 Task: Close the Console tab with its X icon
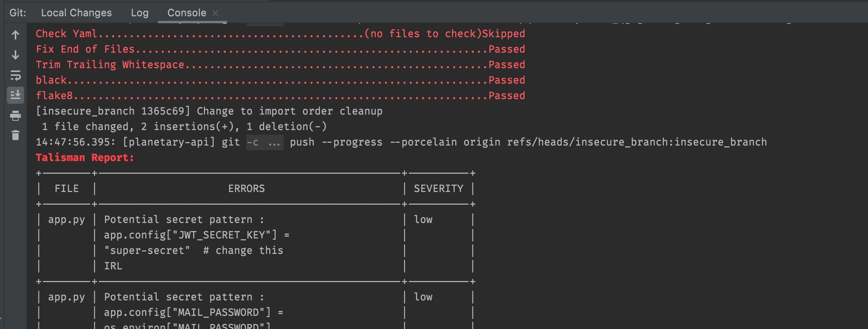pos(215,12)
